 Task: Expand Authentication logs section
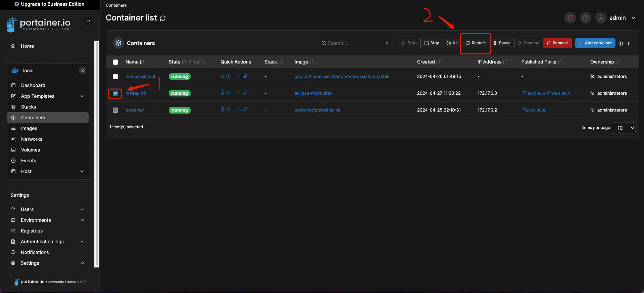82,242
